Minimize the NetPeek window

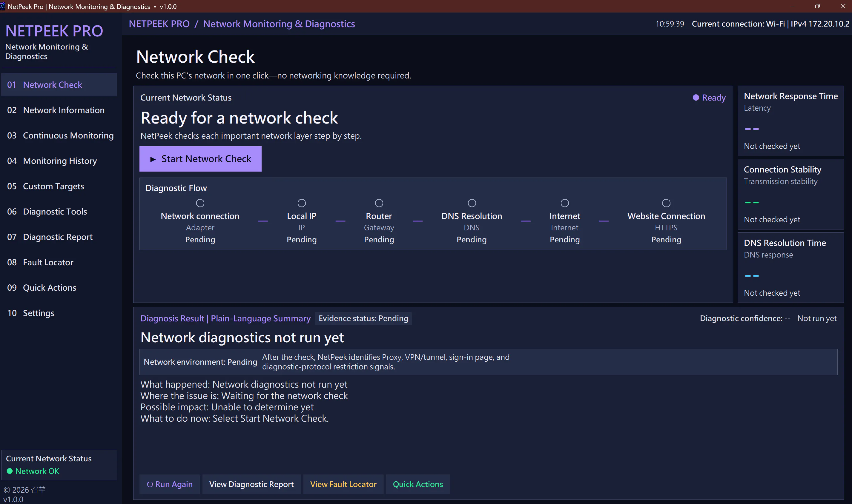pyautogui.click(x=792, y=6)
